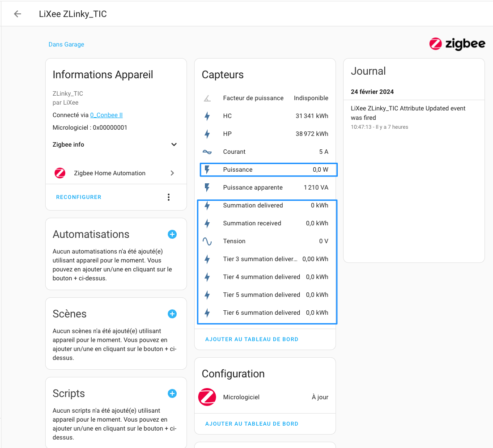Add a new script with plus icon
Viewport: 493px width, 448px height.
tap(172, 393)
